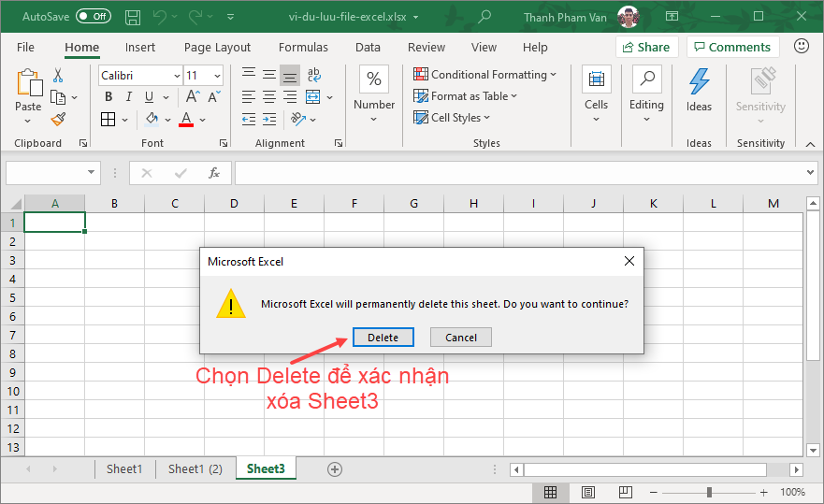Click the Center horizontally icon

pos(269,96)
